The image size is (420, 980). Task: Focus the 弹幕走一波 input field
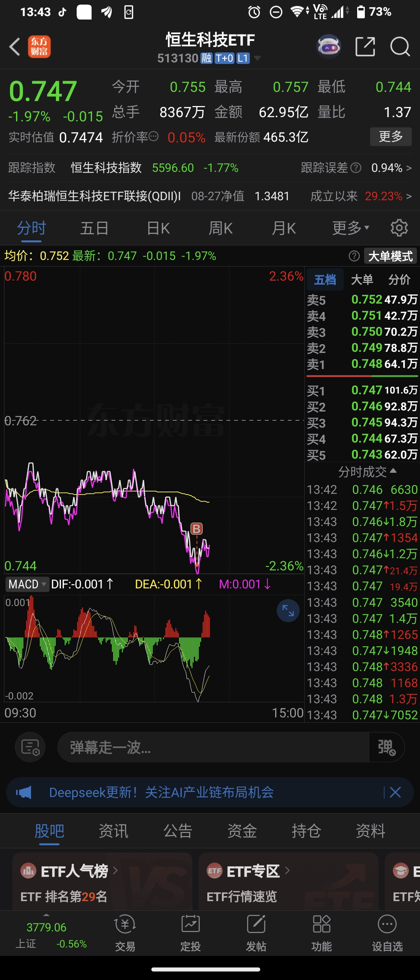coord(213,747)
